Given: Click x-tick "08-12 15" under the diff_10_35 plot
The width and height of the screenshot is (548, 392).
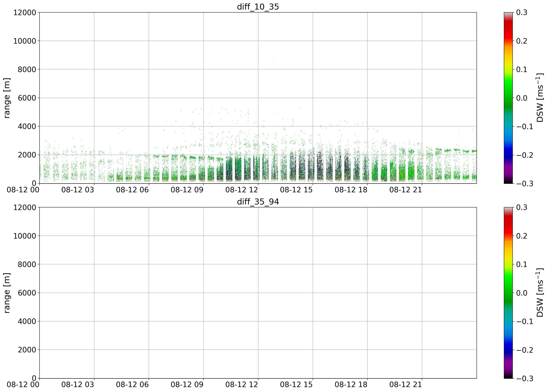Looking at the screenshot, I should [x=296, y=190].
